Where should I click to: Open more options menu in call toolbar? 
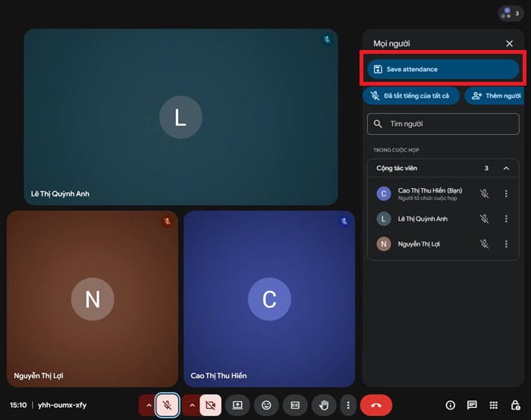coord(348,405)
